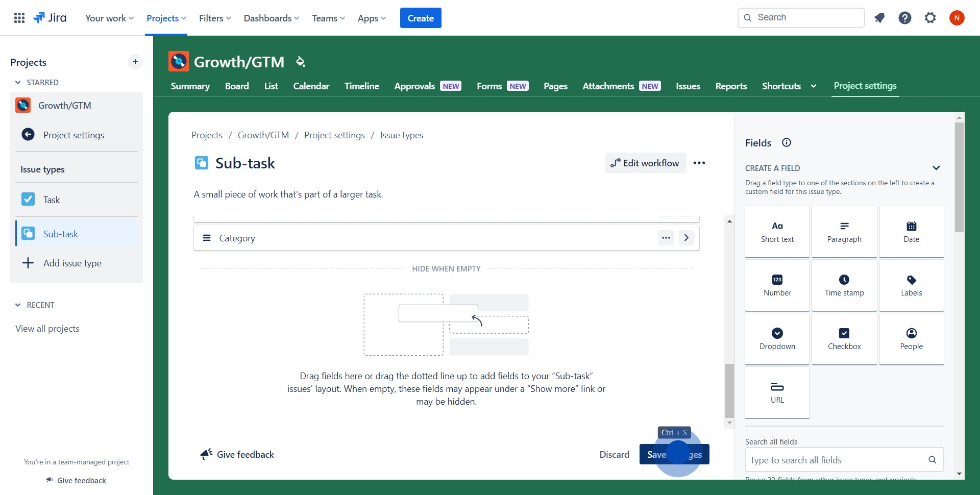Click the project background color paint icon
The image size is (980, 495).
tap(300, 62)
